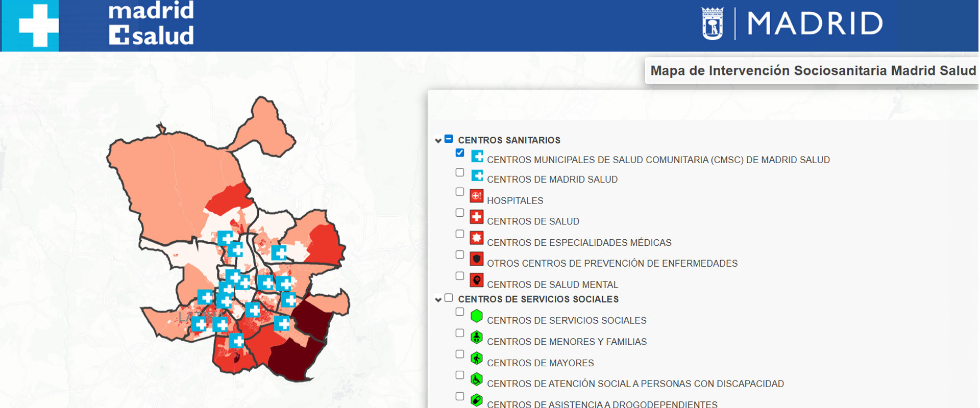Screen dimensions: 980x408
Task: Click the green Centros de Servicios Sociales hexagon icon
Action: pos(476,316)
